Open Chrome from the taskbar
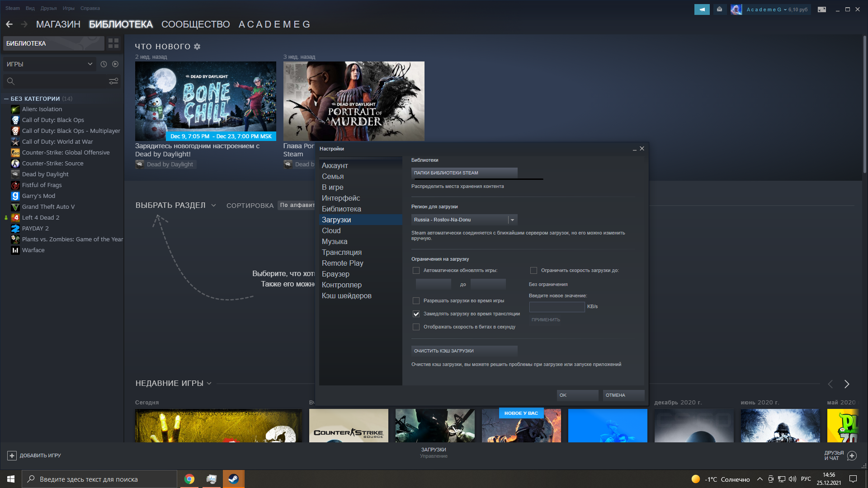The width and height of the screenshot is (868, 488). pos(189,479)
